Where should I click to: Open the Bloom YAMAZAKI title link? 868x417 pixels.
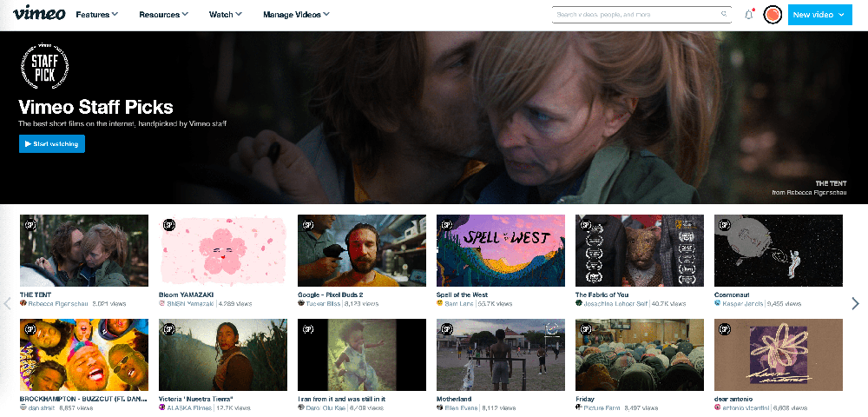186,295
